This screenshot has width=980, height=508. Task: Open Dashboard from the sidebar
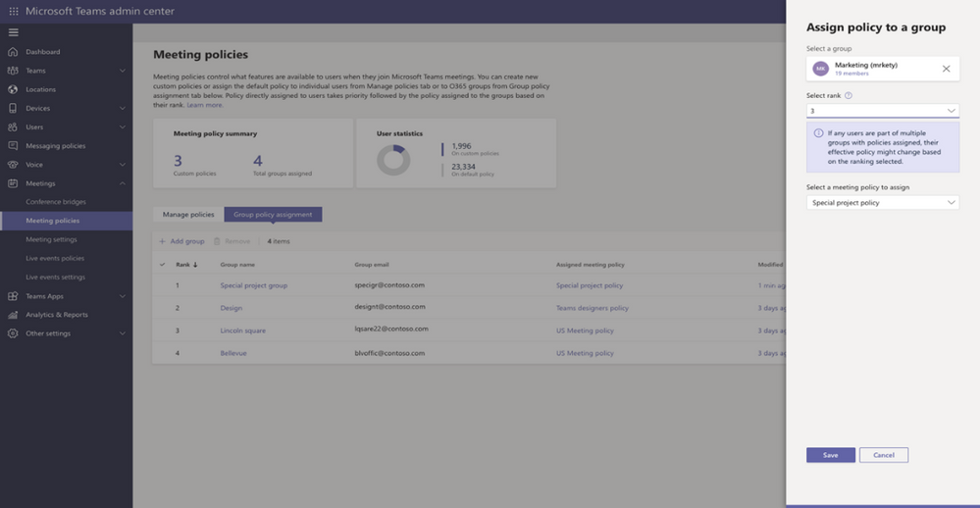point(42,52)
